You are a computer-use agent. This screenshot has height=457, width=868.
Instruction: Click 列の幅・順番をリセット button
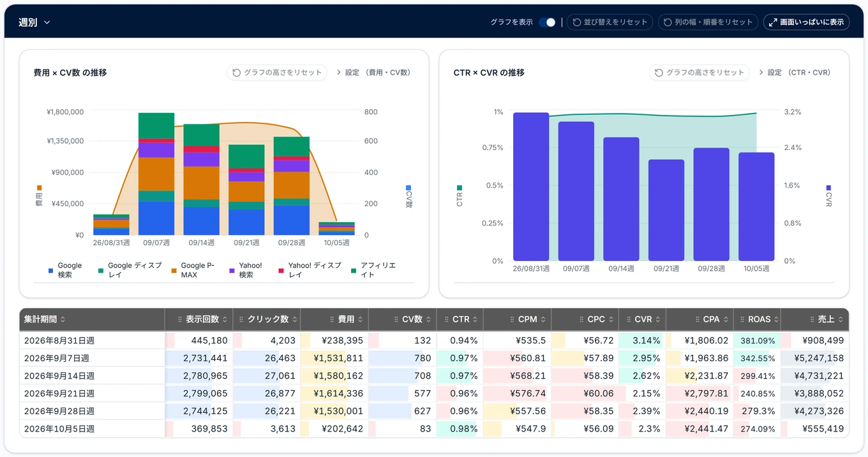pos(708,22)
